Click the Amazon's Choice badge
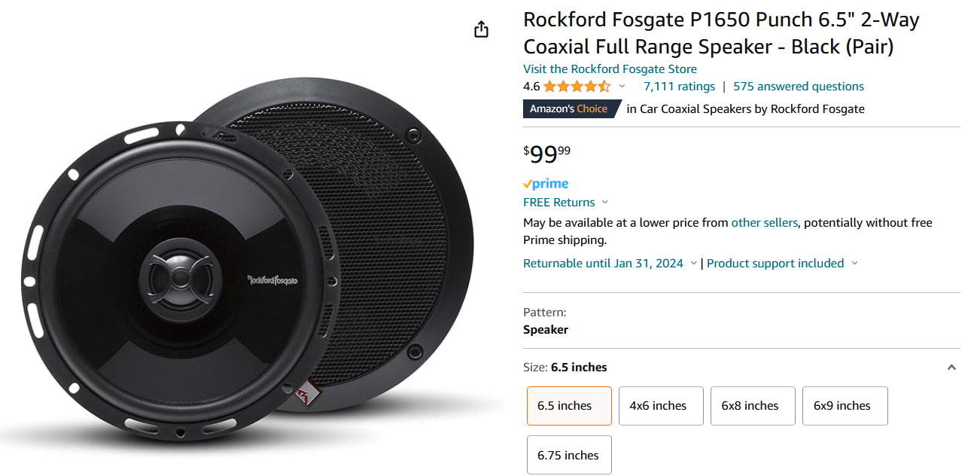This screenshot has width=980, height=476. pyautogui.click(x=570, y=109)
